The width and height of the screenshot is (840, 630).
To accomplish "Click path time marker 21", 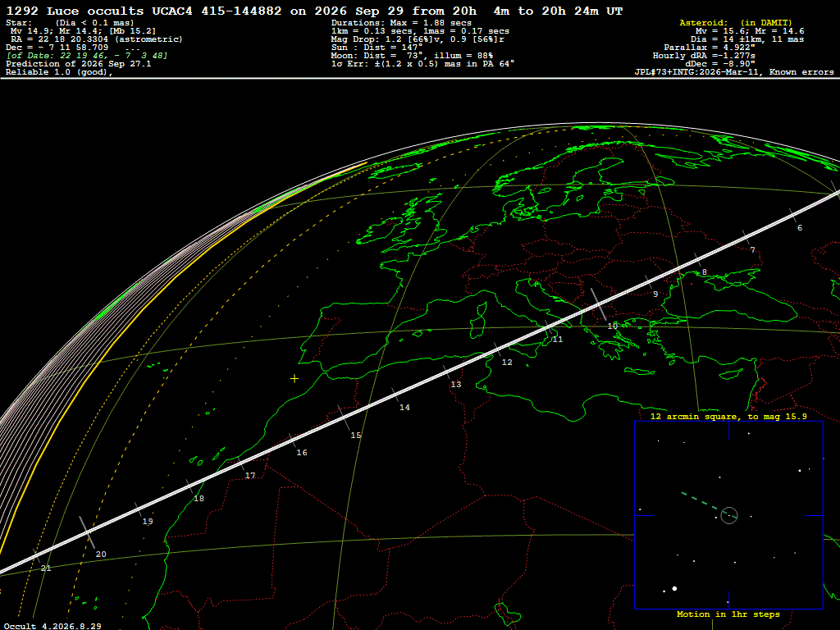I will point(46,568).
